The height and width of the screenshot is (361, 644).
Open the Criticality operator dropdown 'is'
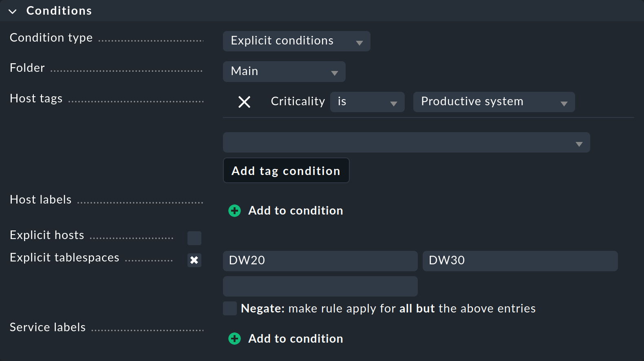[x=367, y=102]
